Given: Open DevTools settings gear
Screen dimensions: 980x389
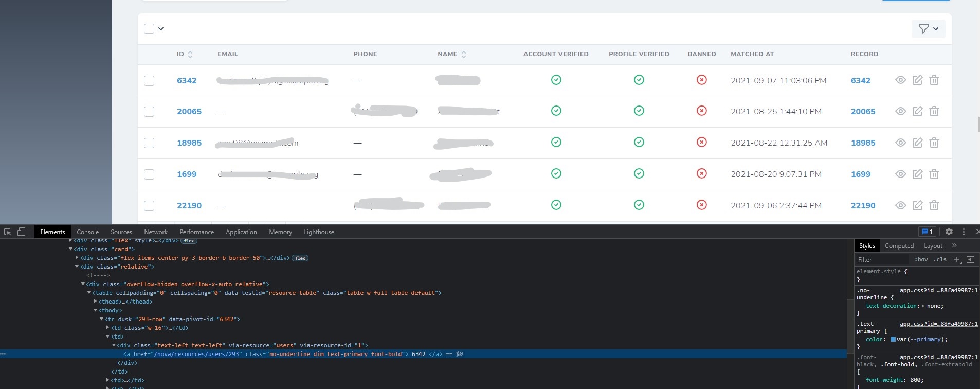Looking at the screenshot, I should [949, 232].
